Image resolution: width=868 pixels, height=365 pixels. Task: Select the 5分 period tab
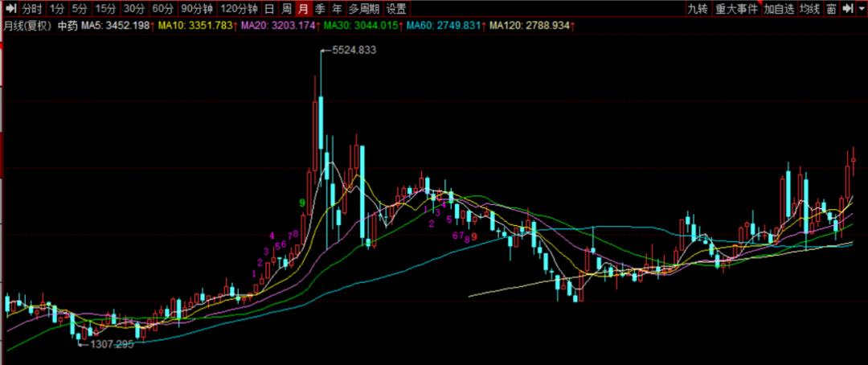(x=79, y=9)
